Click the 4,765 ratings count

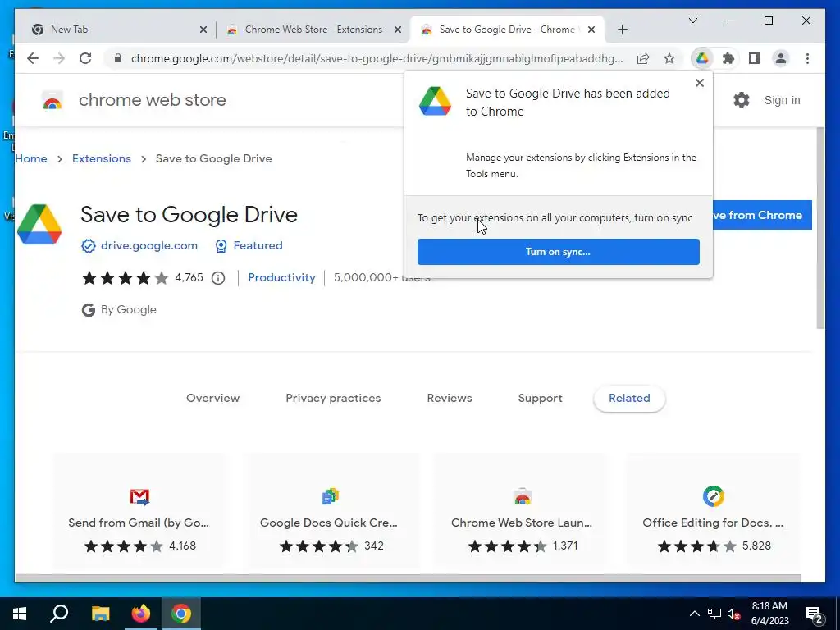pos(189,277)
